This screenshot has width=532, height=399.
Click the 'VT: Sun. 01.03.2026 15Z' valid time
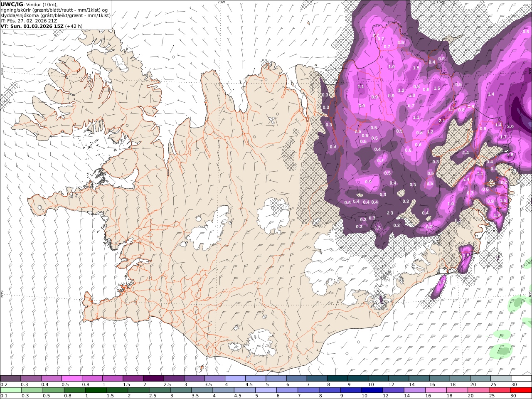click(32, 26)
